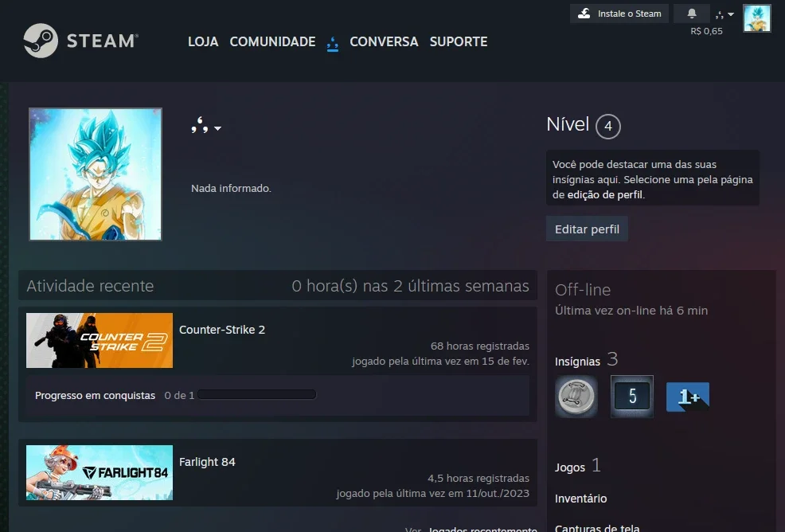Click Progresso em conquistas text
This screenshot has height=532, width=785.
coord(95,395)
